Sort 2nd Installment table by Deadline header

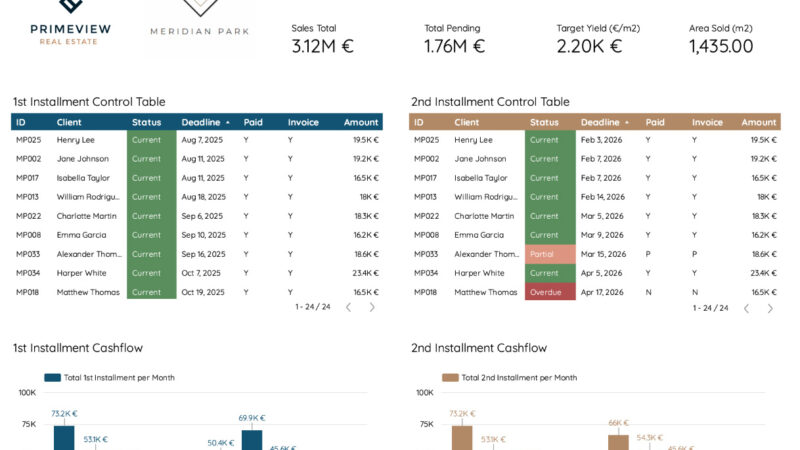600,122
